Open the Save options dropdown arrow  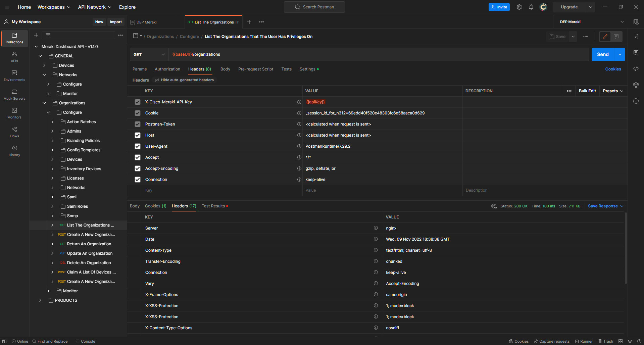coord(573,37)
